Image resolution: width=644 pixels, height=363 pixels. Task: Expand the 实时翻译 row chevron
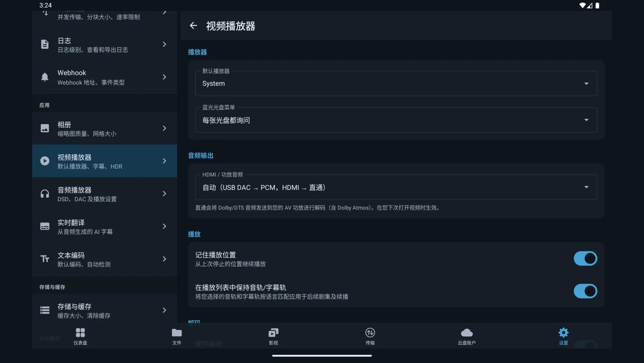click(x=164, y=226)
